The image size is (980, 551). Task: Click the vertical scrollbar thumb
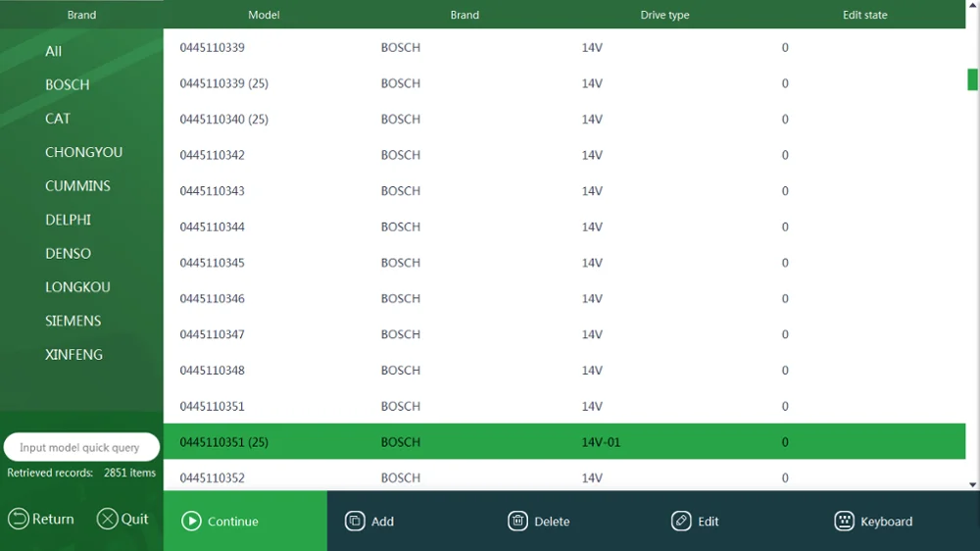coord(972,79)
